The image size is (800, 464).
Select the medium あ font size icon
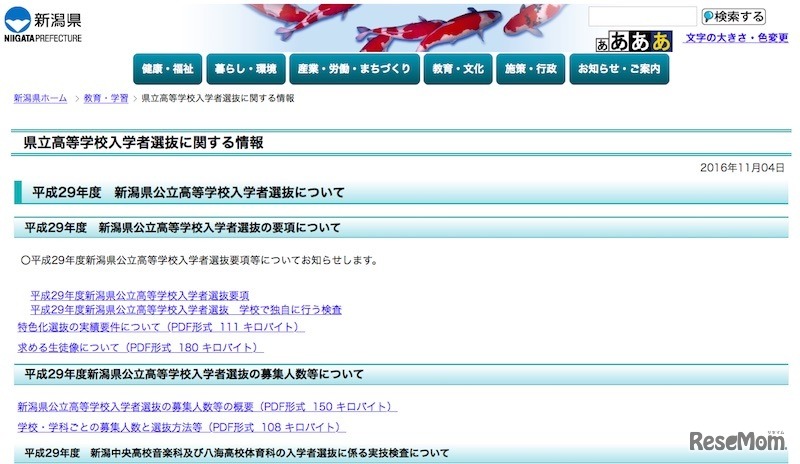pos(619,42)
